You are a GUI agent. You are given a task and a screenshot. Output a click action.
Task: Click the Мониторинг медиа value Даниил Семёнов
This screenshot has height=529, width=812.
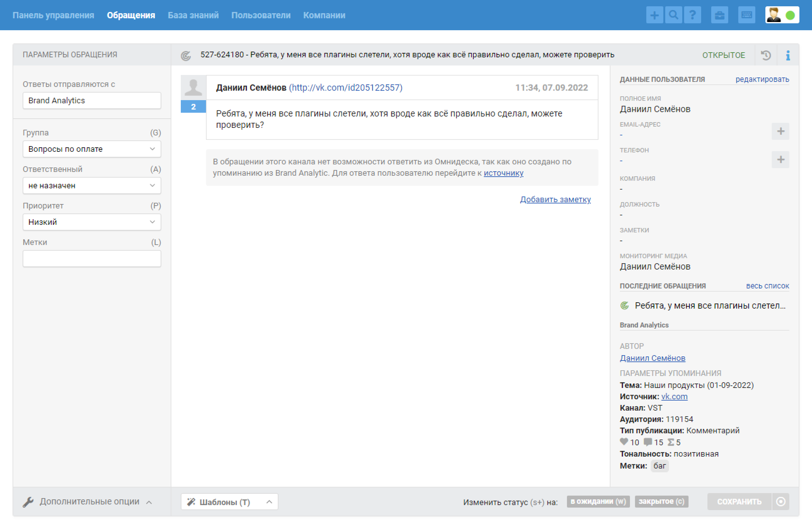655,267
